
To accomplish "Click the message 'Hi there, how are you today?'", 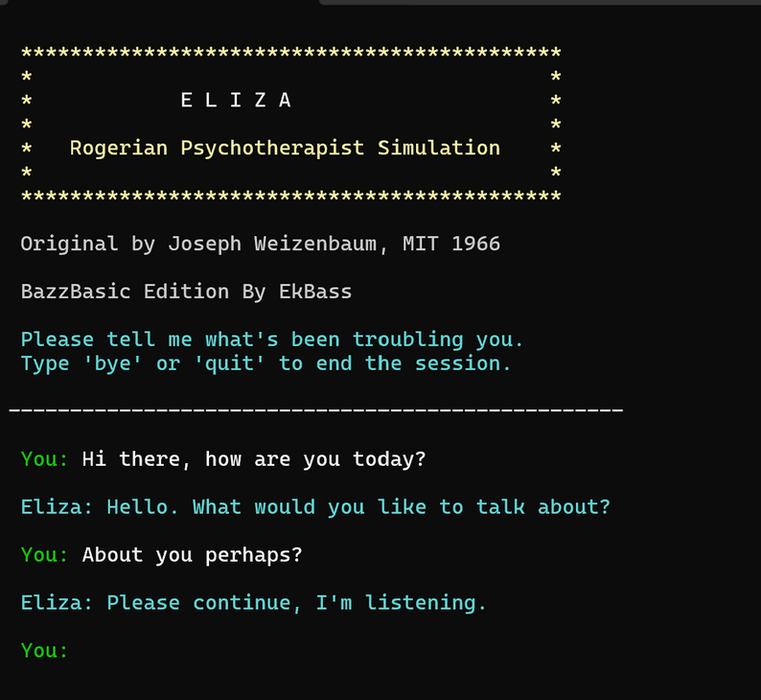I will click(254, 459).
